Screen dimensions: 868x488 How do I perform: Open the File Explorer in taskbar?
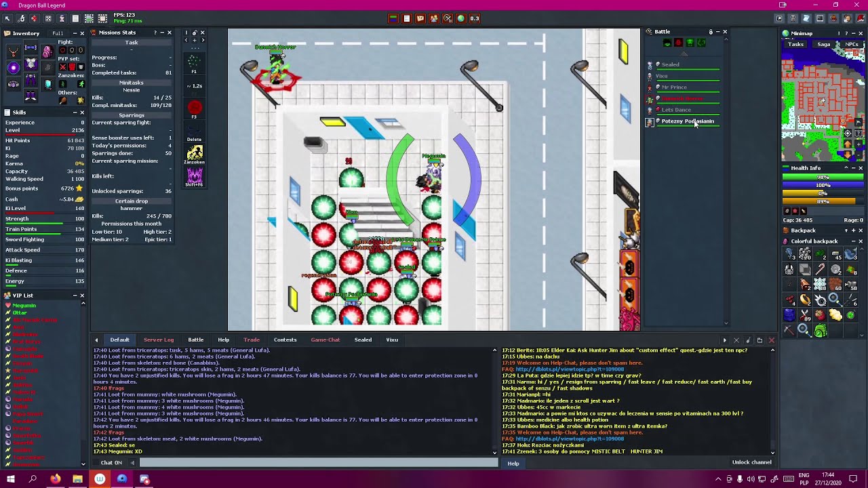pyautogui.click(x=77, y=479)
